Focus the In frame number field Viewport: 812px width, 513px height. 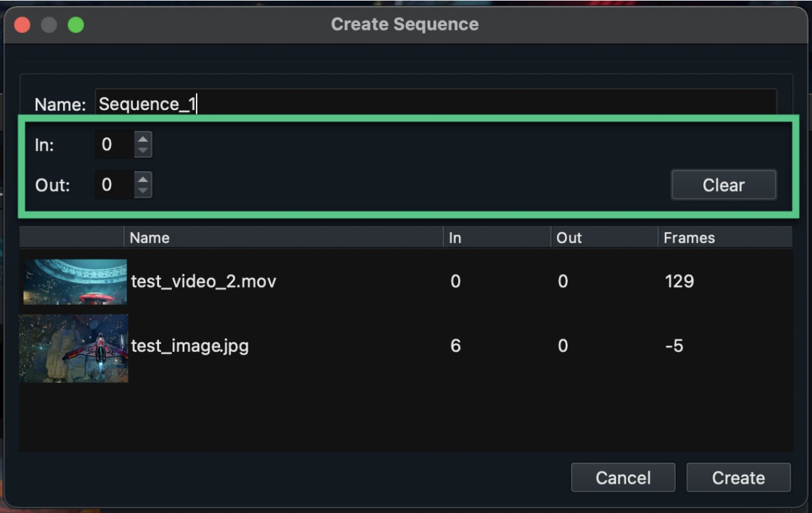click(x=114, y=145)
